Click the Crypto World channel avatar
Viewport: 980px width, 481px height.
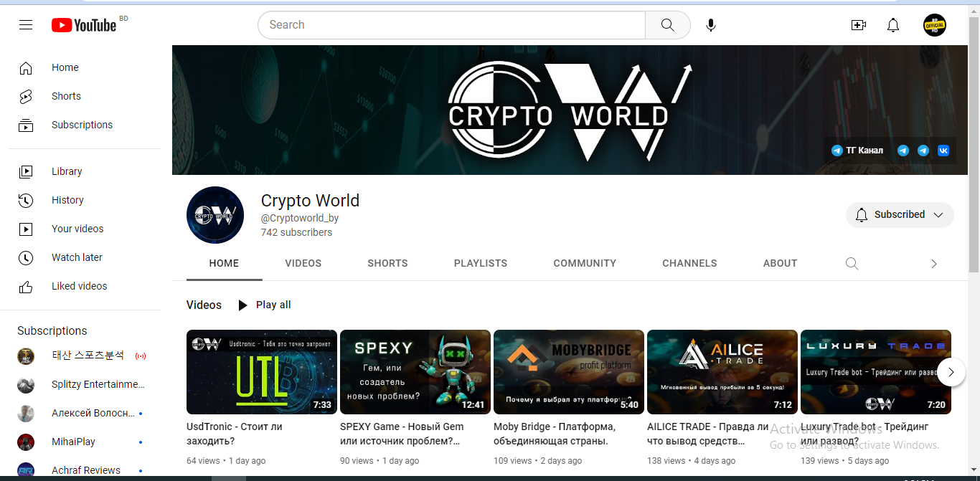[215, 215]
